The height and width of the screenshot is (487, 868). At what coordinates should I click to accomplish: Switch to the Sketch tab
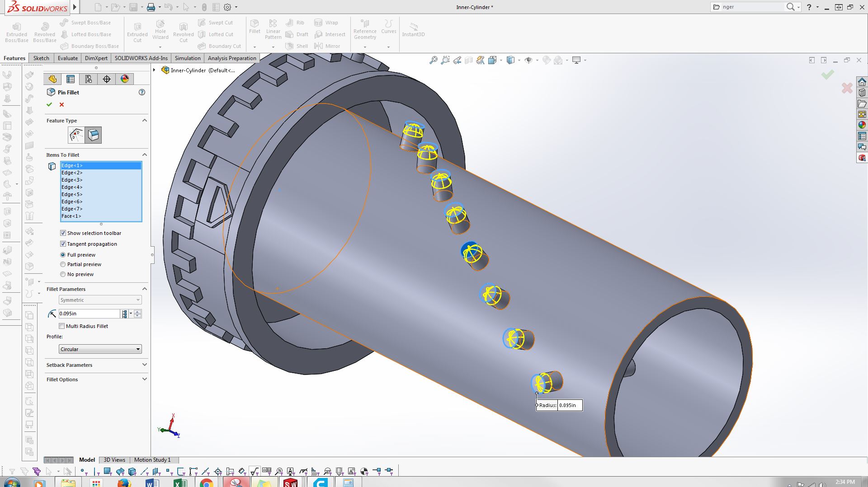coord(41,58)
